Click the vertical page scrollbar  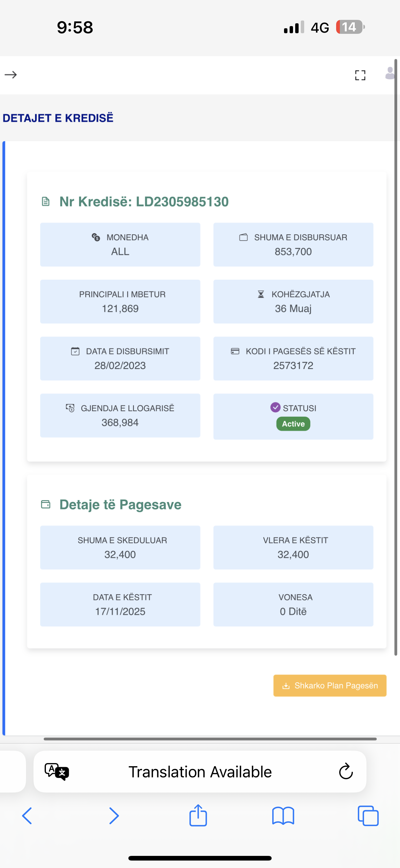coord(396,337)
